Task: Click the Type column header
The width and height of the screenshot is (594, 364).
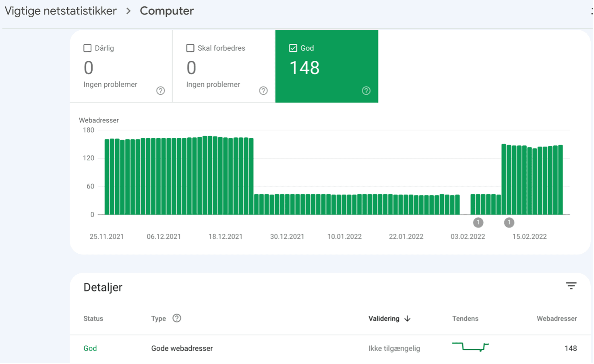Action: pyautogui.click(x=159, y=318)
